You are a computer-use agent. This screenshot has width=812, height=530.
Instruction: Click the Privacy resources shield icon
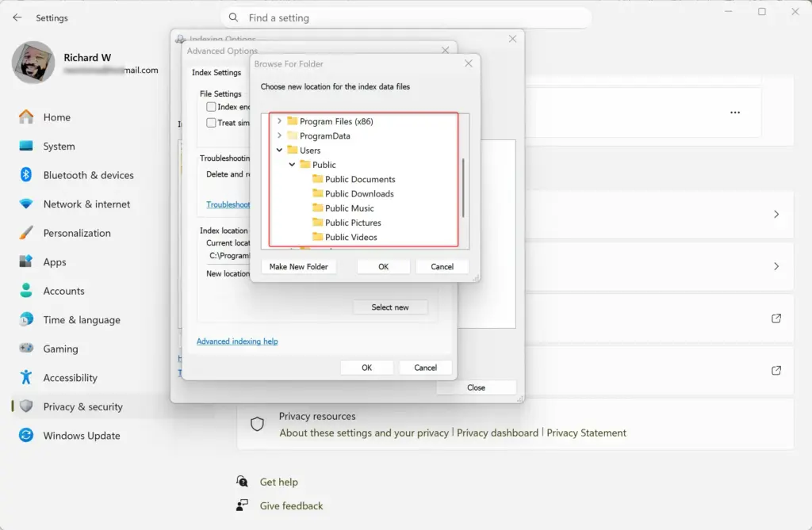pos(258,425)
